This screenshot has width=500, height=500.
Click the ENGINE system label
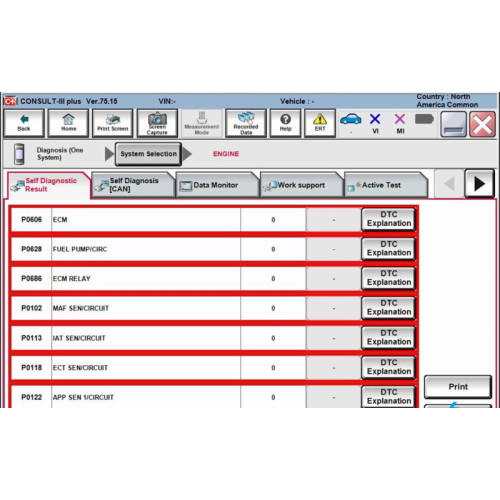[226, 154]
